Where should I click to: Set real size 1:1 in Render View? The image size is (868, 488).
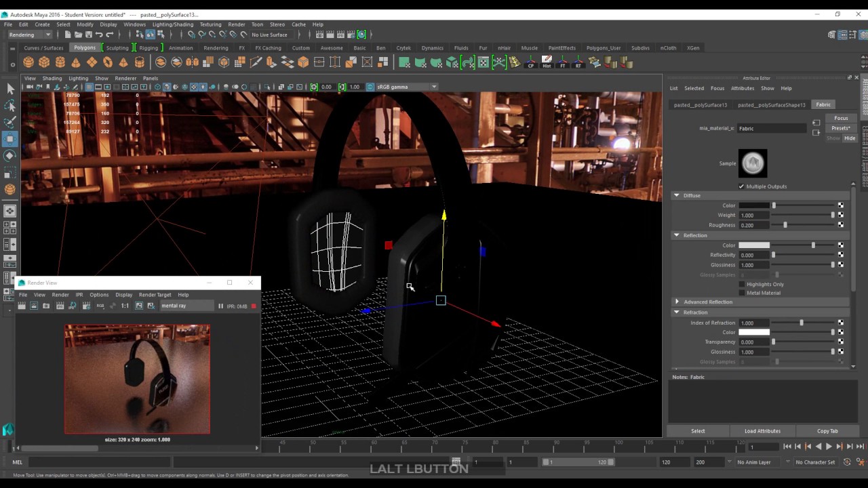click(125, 306)
